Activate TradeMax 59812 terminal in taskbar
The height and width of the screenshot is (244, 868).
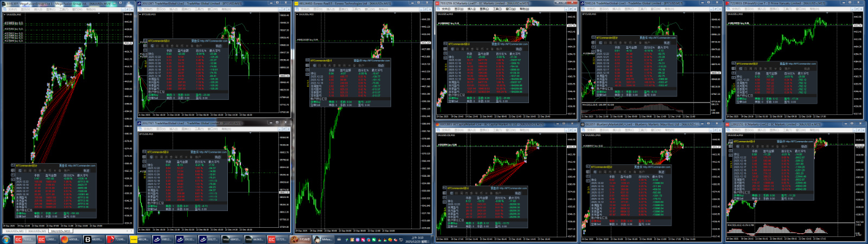163,239
